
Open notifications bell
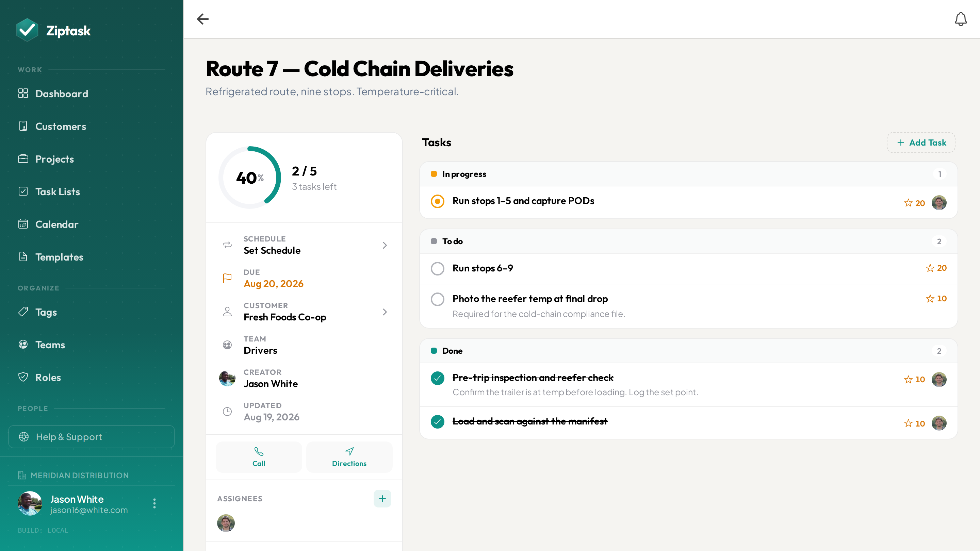(x=961, y=19)
